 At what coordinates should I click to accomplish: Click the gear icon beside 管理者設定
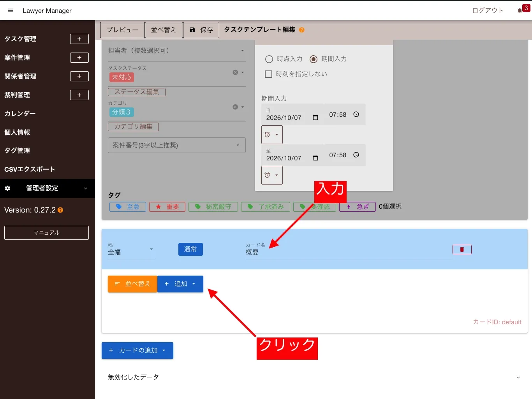[x=7, y=188]
